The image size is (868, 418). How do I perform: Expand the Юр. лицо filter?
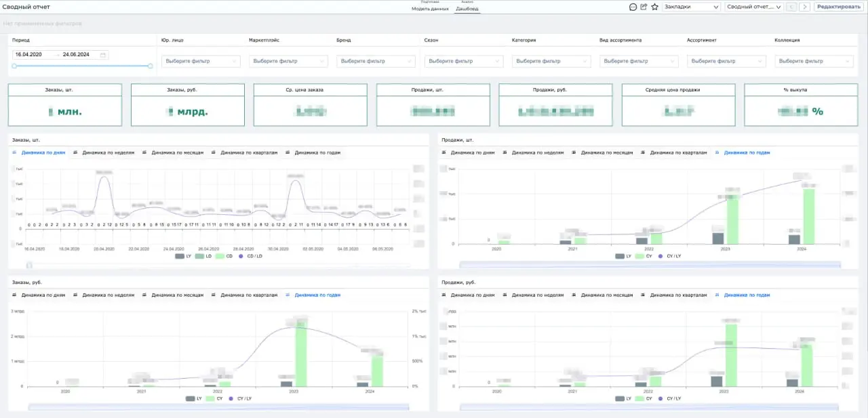(x=201, y=61)
